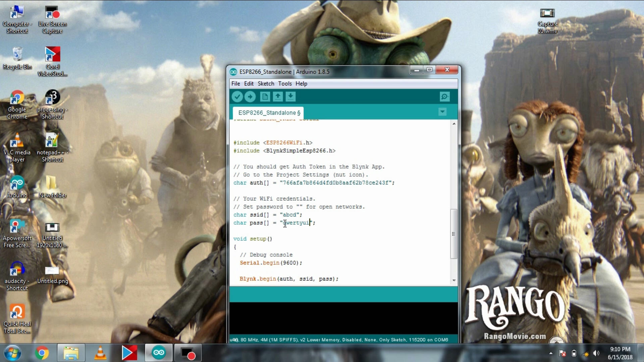Click Corel VideoStudio taskbar icon
644x362 pixels.
click(129, 353)
